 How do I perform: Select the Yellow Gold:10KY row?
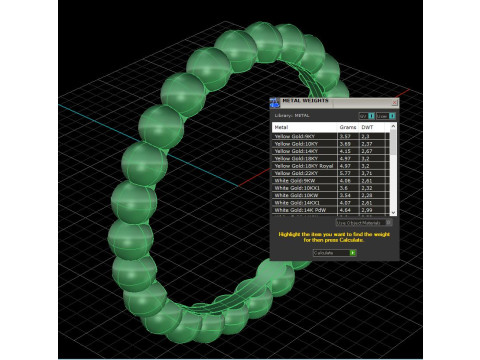[x=331, y=144]
